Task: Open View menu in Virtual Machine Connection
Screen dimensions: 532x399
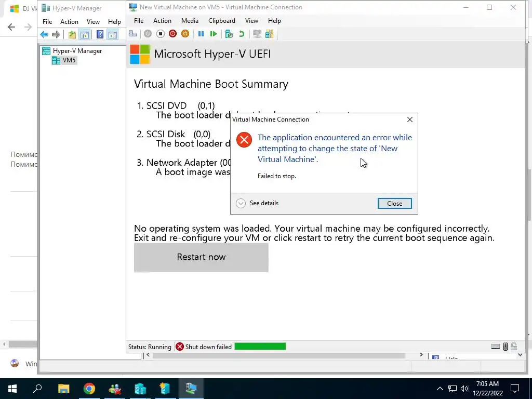Action: click(251, 21)
